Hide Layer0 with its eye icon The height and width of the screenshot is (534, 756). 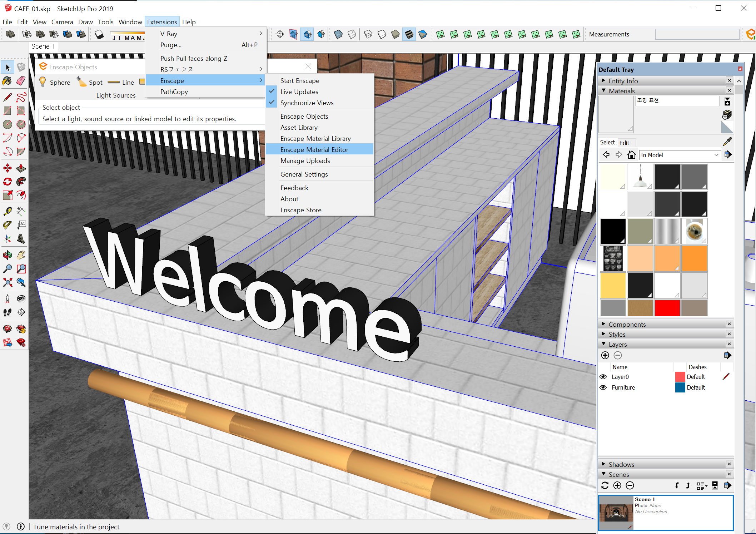click(603, 377)
